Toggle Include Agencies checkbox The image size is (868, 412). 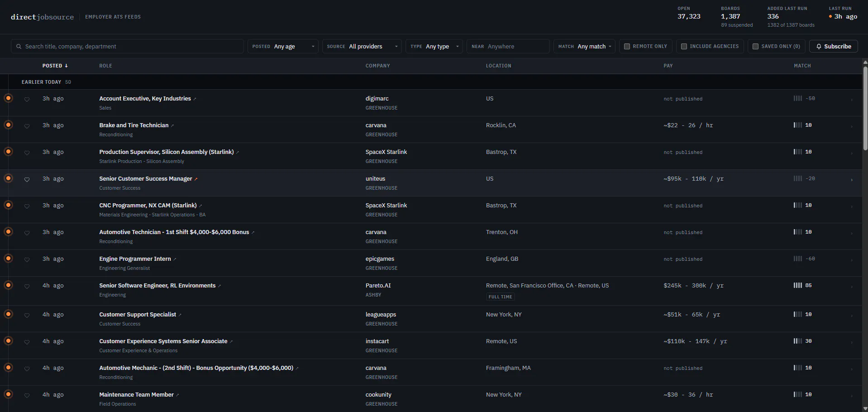(684, 46)
